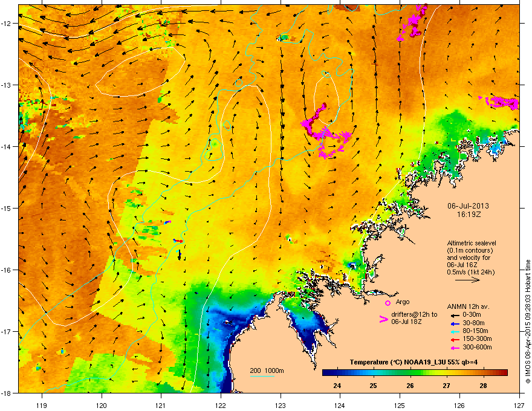
Task: Click the colorbar tick label '27'
Action: (447, 386)
